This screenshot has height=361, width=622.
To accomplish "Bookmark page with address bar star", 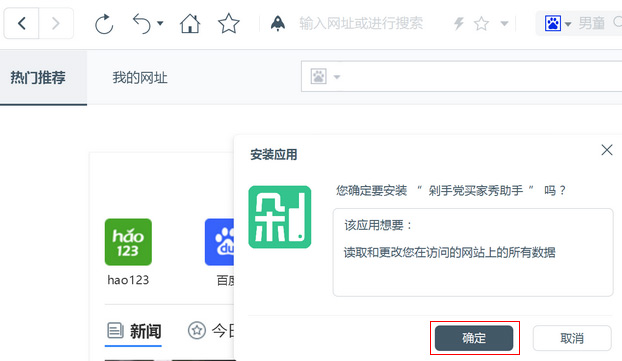I will pos(481,24).
